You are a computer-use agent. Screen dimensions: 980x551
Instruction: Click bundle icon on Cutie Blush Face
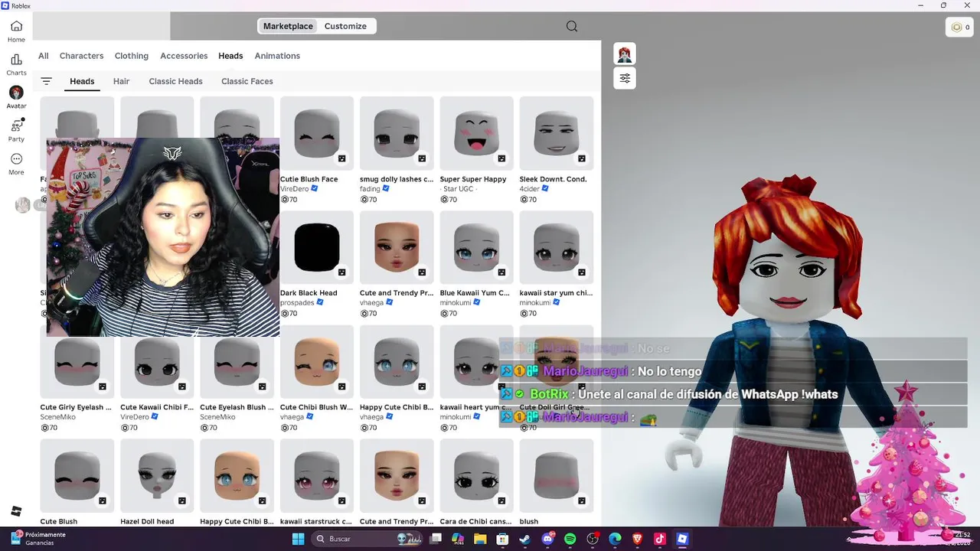click(x=341, y=158)
